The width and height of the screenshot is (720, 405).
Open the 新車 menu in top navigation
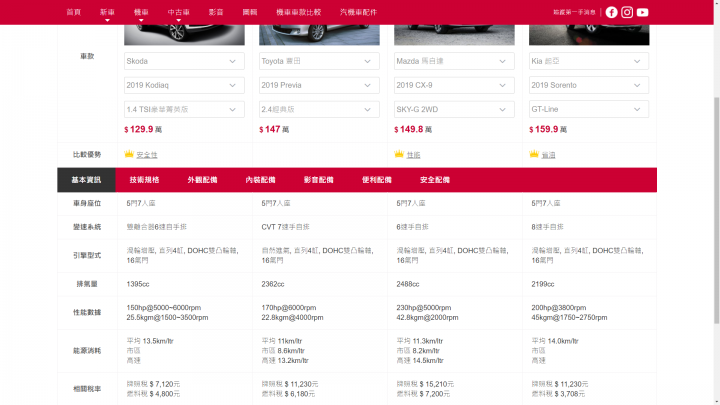coord(107,12)
